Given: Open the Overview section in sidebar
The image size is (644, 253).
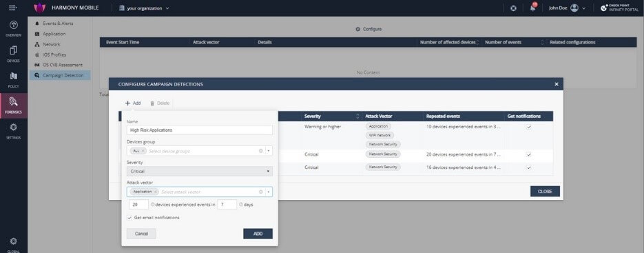Looking at the screenshot, I should pos(14,29).
